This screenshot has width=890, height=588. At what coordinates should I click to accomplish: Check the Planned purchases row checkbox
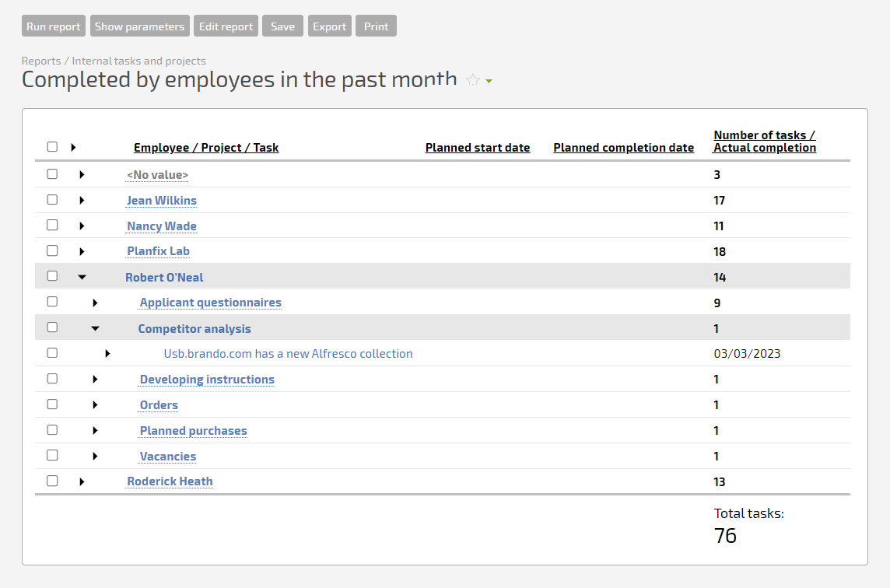[52, 430]
